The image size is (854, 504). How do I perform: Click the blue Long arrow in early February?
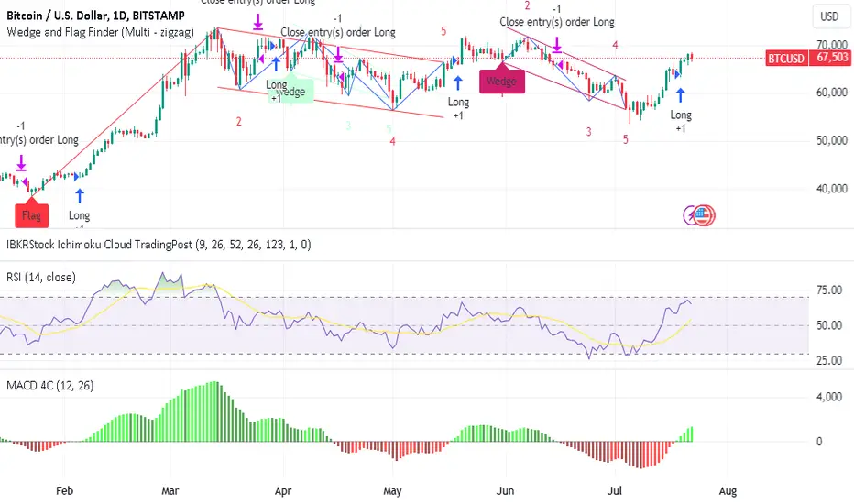click(80, 195)
